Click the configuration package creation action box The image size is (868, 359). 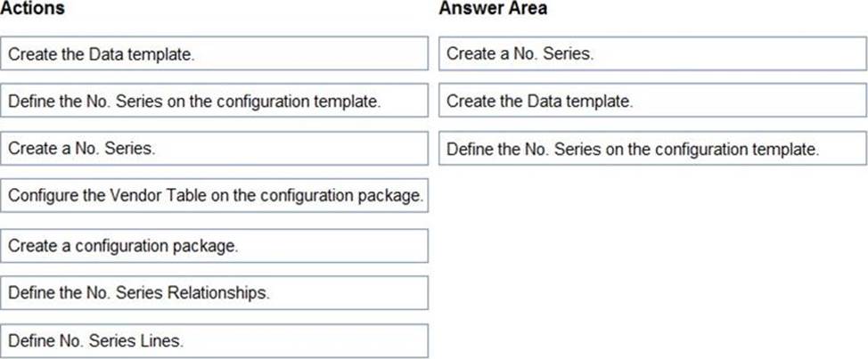pyautogui.click(x=215, y=245)
